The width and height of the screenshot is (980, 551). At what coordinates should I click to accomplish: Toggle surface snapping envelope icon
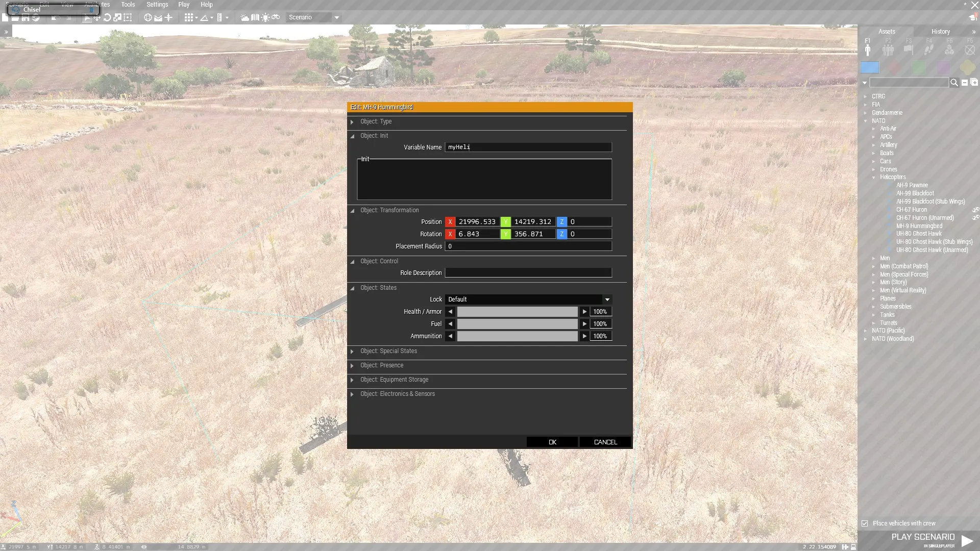(158, 17)
